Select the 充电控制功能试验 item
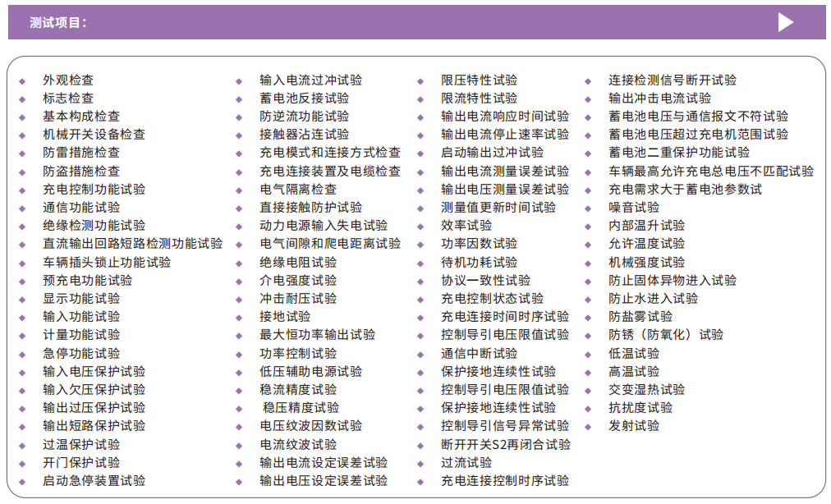 click(x=94, y=190)
